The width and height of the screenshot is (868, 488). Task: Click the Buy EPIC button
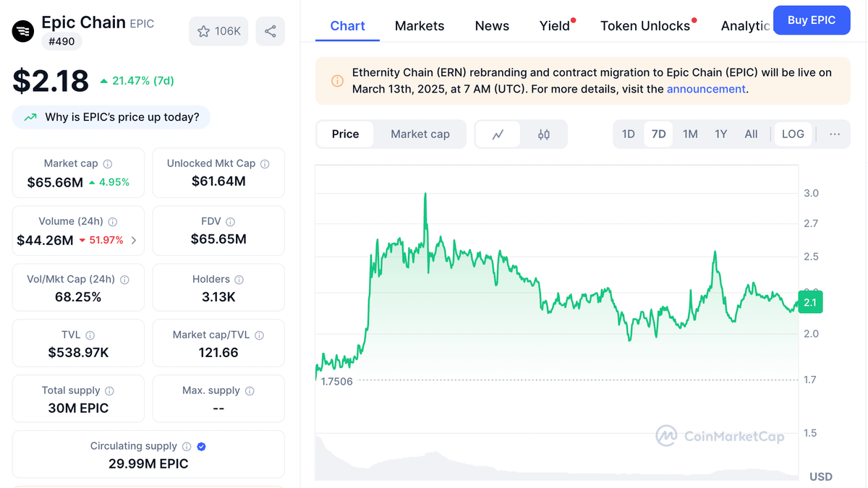pyautogui.click(x=812, y=20)
